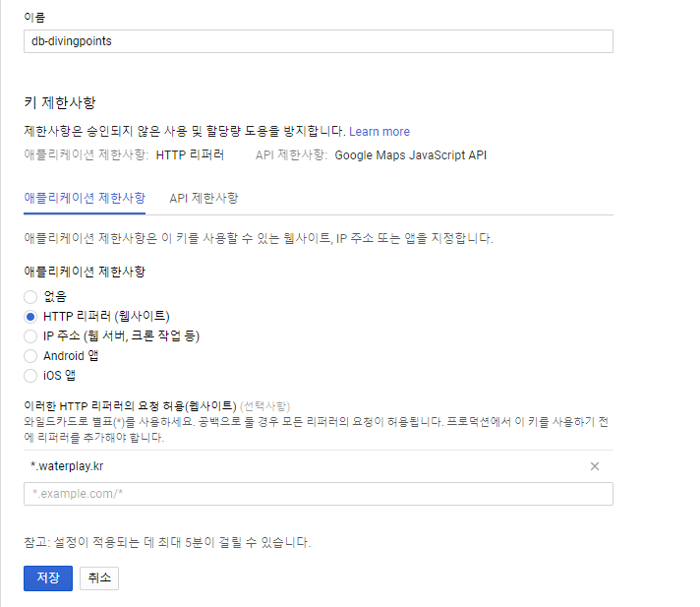Image resolution: width=700 pixels, height=607 pixels.
Task: Select IP 주소 (웹 서버, 크론 작업 등)
Action: (x=30, y=336)
